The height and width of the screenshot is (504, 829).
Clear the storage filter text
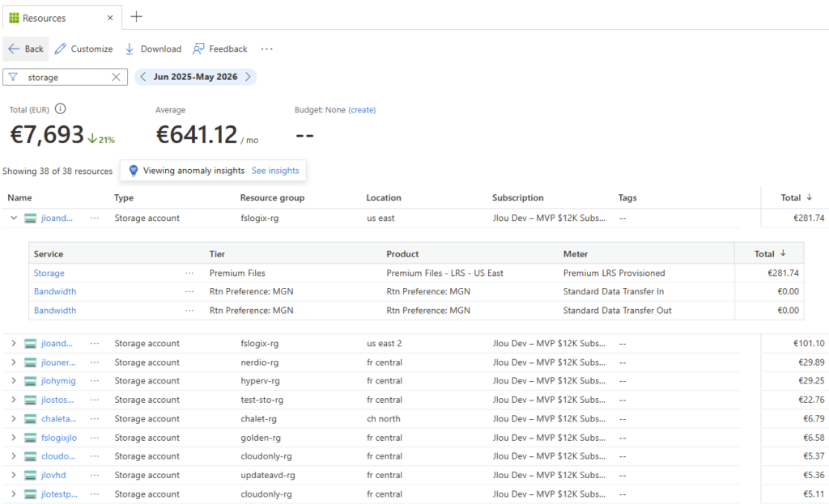point(117,77)
